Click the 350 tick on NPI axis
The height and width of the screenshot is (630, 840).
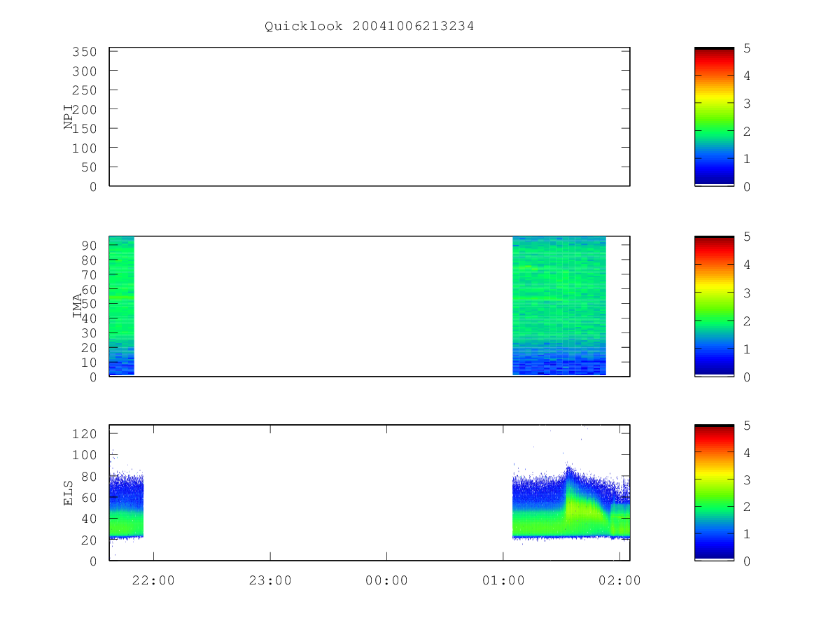click(85, 52)
